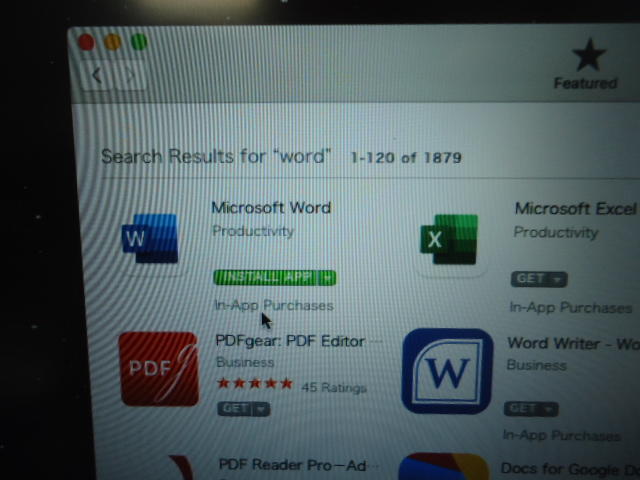Viewport: 640px width, 480px height.
Task: Open the Docs for Google title link
Action: [x=570, y=468]
